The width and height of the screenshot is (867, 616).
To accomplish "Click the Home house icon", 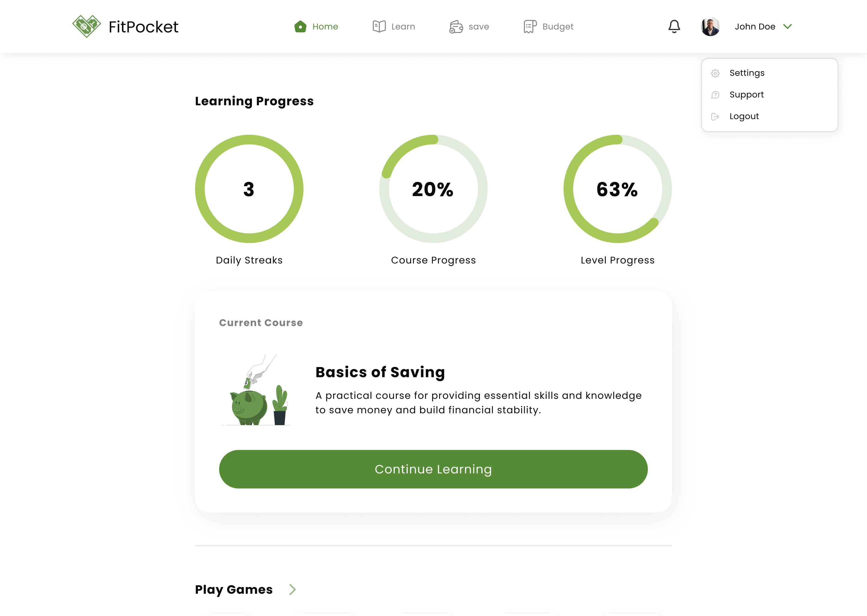I will [300, 27].
